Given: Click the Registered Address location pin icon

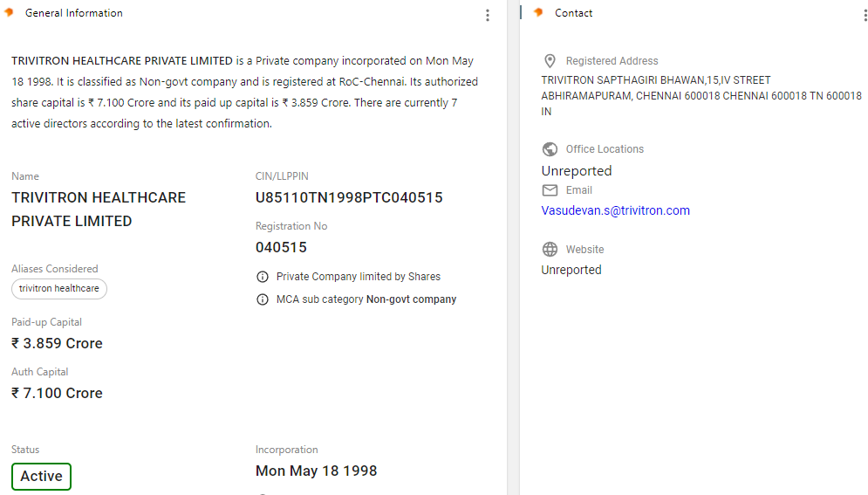Looking at the screenshot, I should click(550, 61).
